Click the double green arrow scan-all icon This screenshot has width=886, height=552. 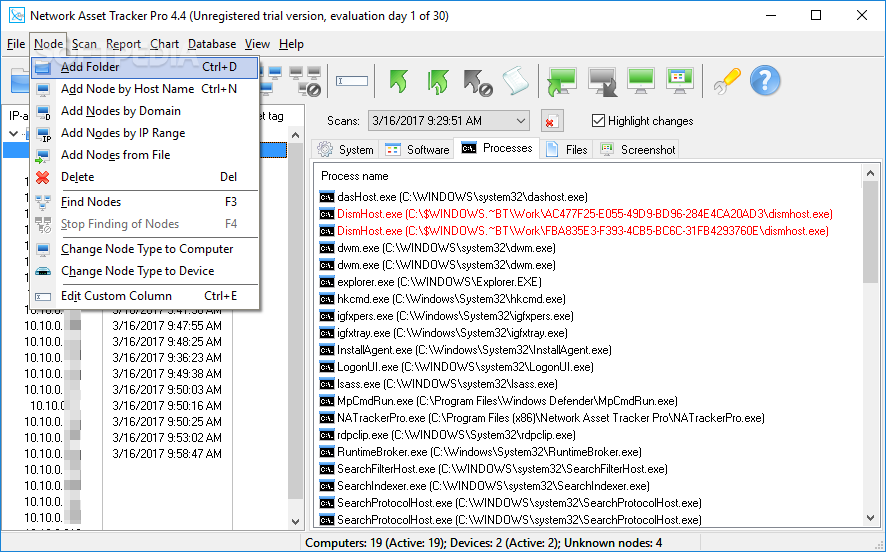point(438,81)
